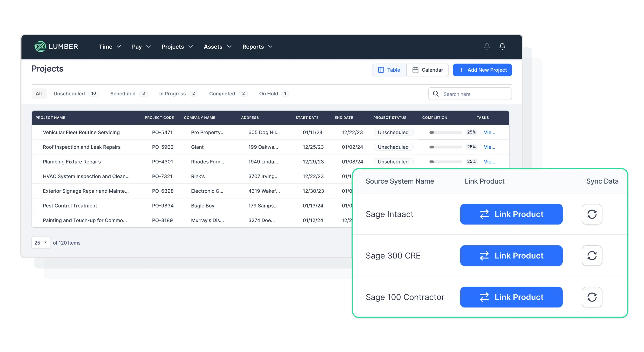Open the bright notification bell
The width and height of the screenshot is (644, 352).
tap(502, 46)
